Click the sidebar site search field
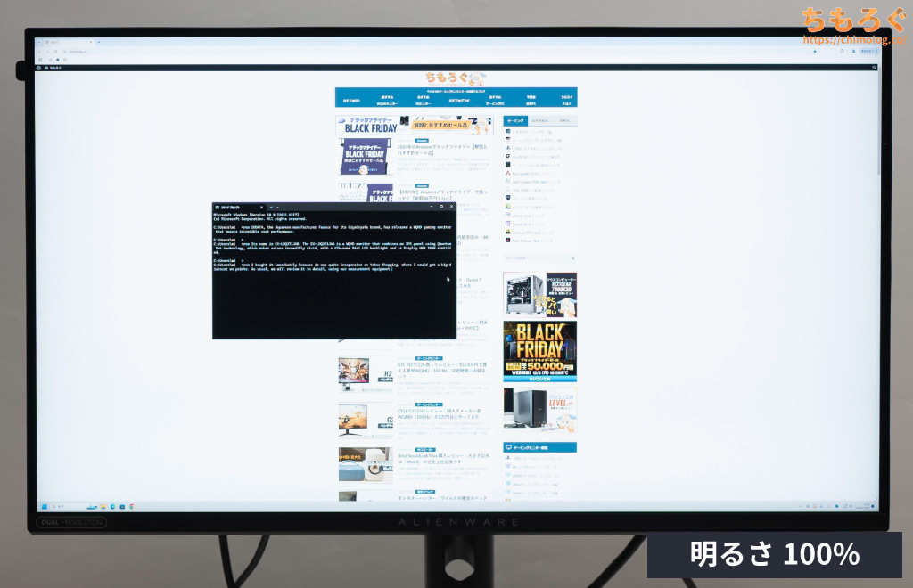This screenshot has width=913, height=588. click(x=539, y=258)
